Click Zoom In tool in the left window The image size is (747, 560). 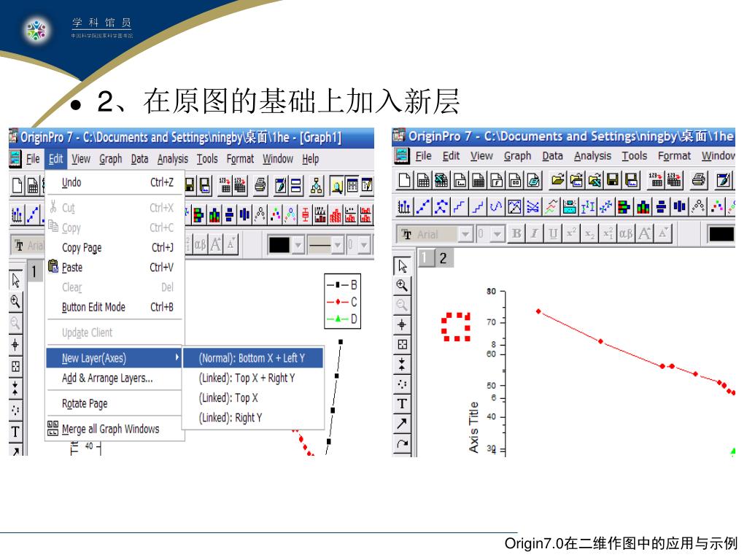pos(16,301)
